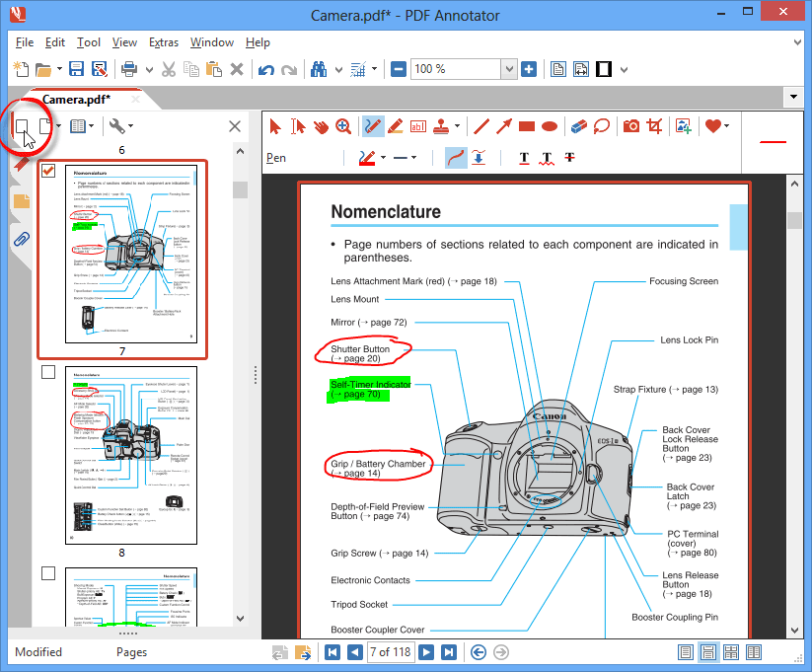Open the Edit menu
Image resolution: width=812 pixels, height=672 pixels.
55,42
